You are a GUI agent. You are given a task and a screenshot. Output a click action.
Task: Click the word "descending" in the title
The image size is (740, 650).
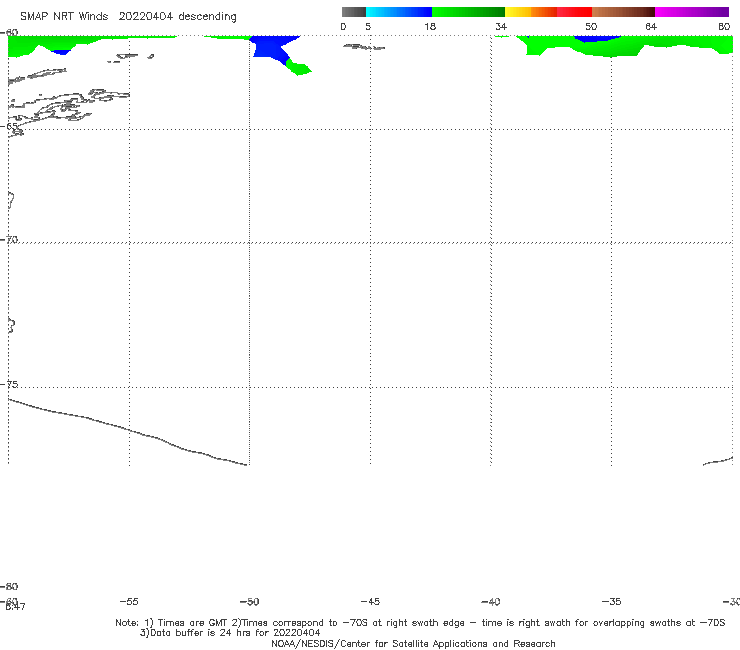pos(208,17)
